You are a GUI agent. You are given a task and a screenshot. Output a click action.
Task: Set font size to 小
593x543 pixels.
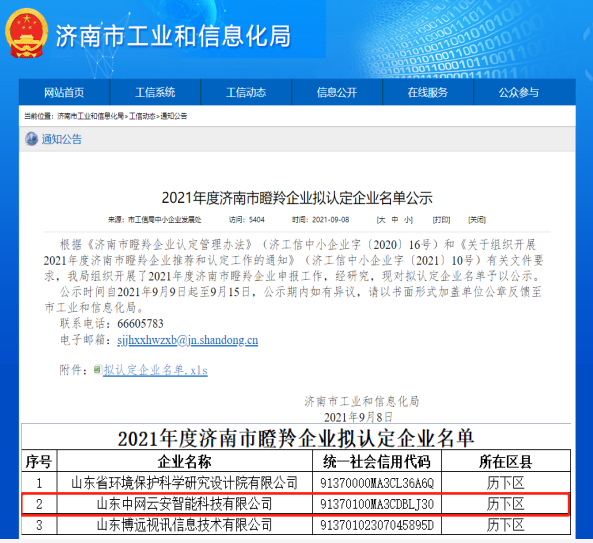[x=408, y=220]
